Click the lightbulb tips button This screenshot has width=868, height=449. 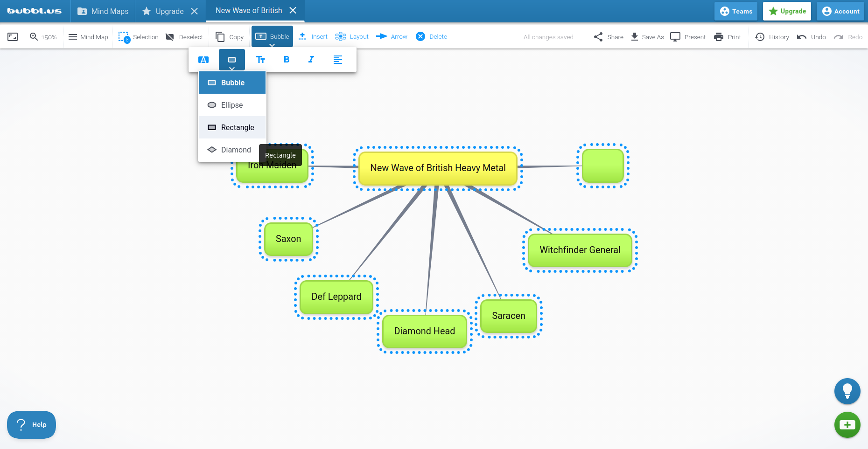click(847, 391)
